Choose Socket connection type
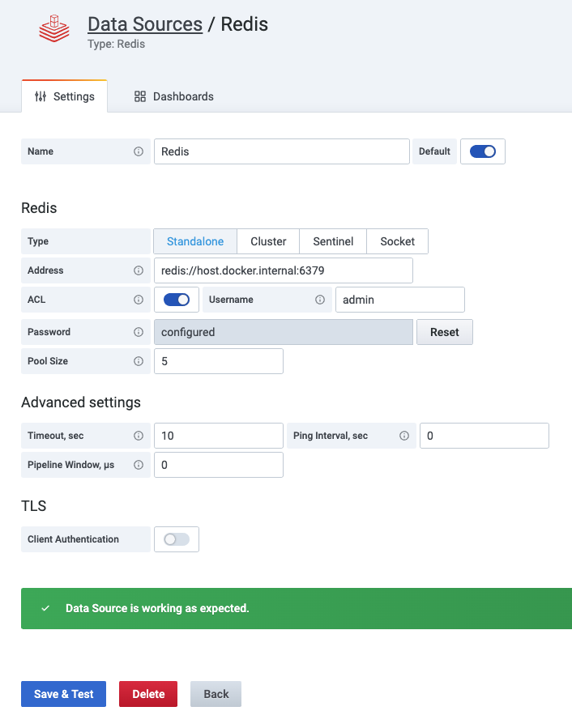Image resolution: width=572 pixels, height=728 pixels. coord(397,241)
